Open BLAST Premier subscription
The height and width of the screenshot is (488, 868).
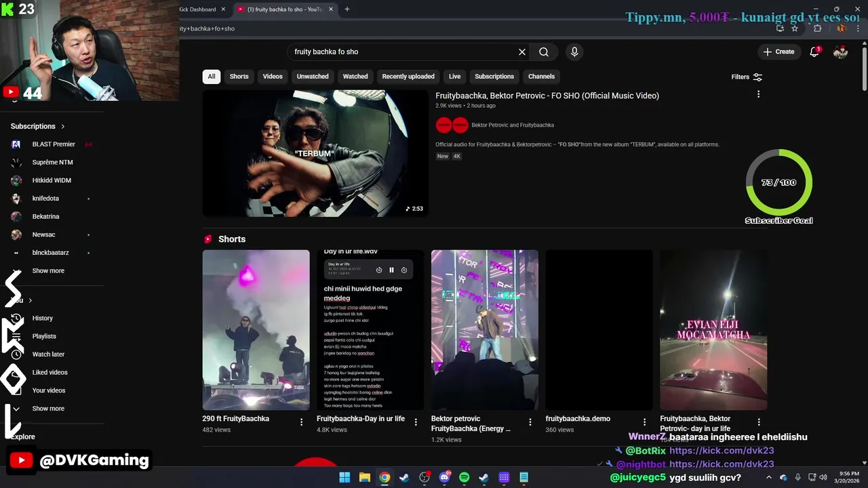tap(54, 144)
